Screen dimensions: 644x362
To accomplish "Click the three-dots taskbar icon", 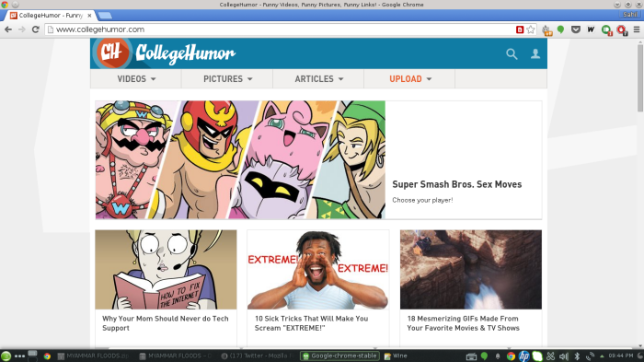I will tap(19, 356).
